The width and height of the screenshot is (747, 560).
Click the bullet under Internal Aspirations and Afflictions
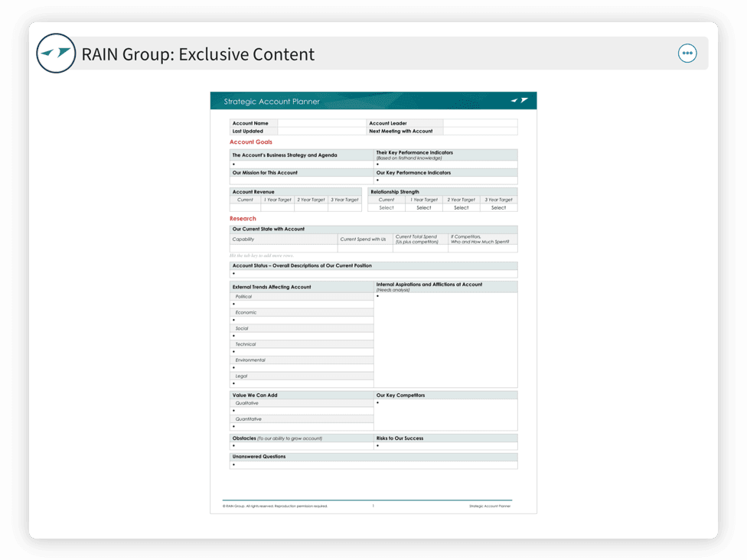point(376,298)
